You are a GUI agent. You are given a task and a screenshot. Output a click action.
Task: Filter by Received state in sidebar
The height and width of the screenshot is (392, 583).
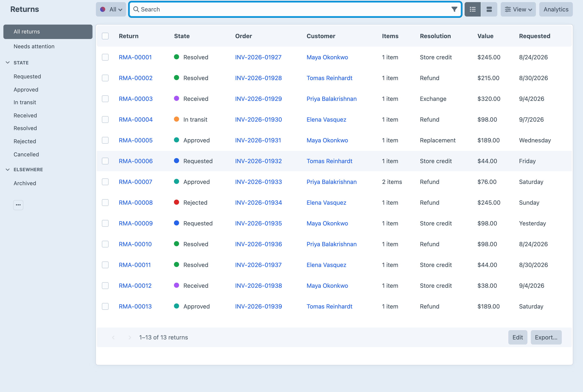pyautogui.click(x=25, y=115)
